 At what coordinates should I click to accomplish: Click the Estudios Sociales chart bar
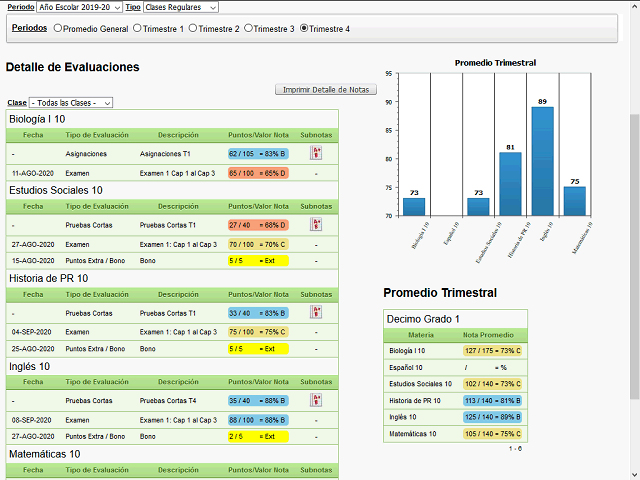[x=478, y=207]
